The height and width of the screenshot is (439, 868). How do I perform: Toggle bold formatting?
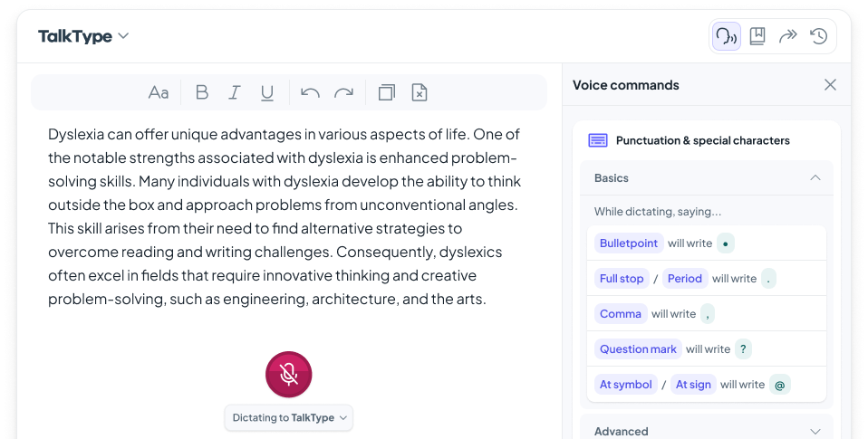tap(202, 92)
